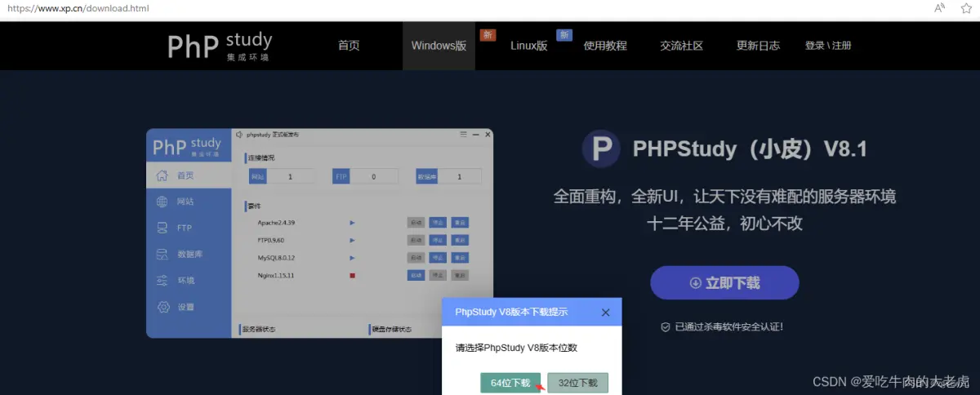980x395 pixels.
Task: Click the round P logo beside PHPStudy V8.1
Action: [x=602, y=149]
